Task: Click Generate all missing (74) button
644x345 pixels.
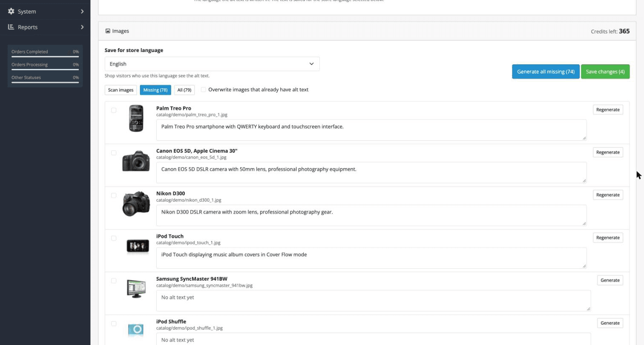Action: tap(546, 72)
